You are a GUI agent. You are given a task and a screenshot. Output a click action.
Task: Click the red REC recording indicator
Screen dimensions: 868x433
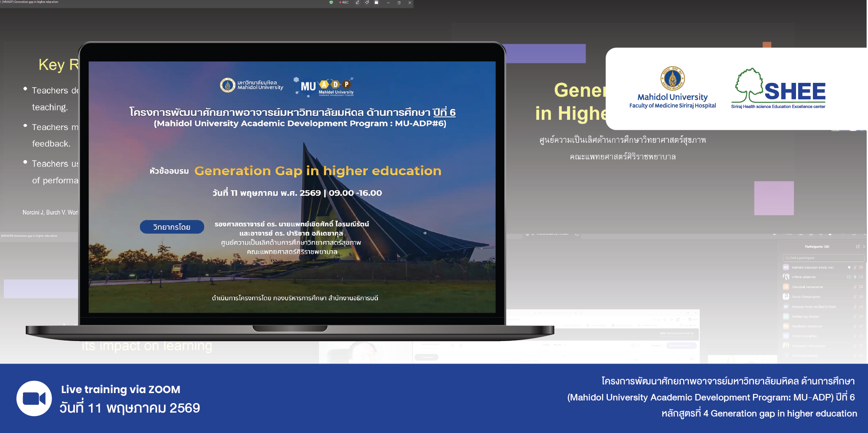click(x=344, y=3)
